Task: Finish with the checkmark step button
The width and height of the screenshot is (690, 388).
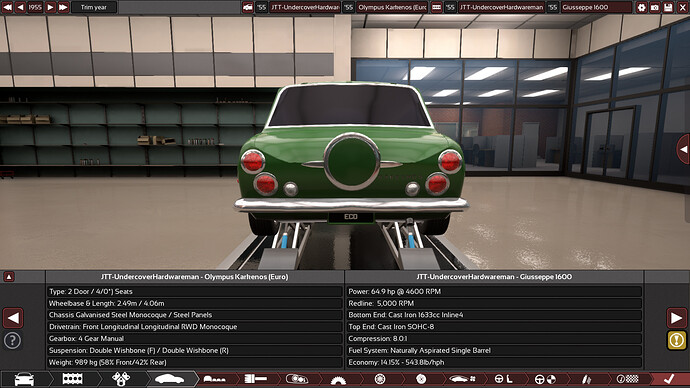Action: pos(668,379)
